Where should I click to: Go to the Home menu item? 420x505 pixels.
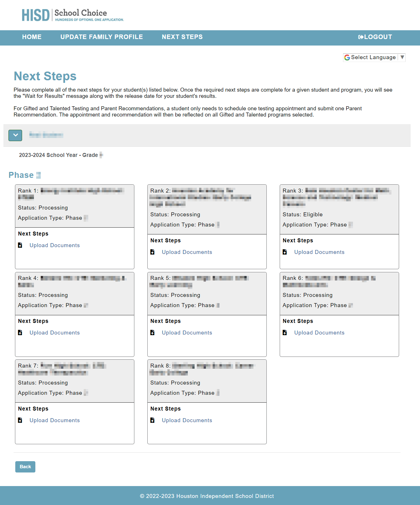32,37
